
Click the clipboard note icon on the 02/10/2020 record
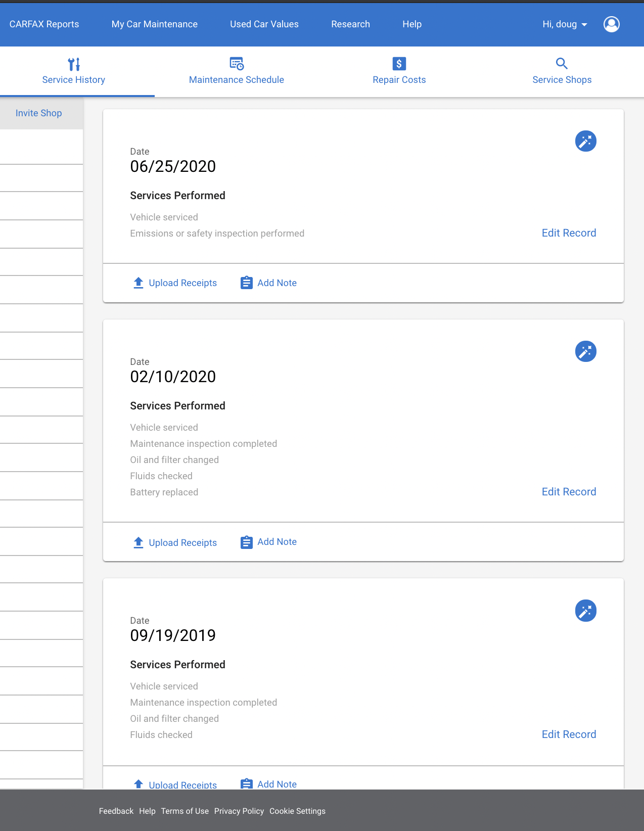(x=247, y=542)
